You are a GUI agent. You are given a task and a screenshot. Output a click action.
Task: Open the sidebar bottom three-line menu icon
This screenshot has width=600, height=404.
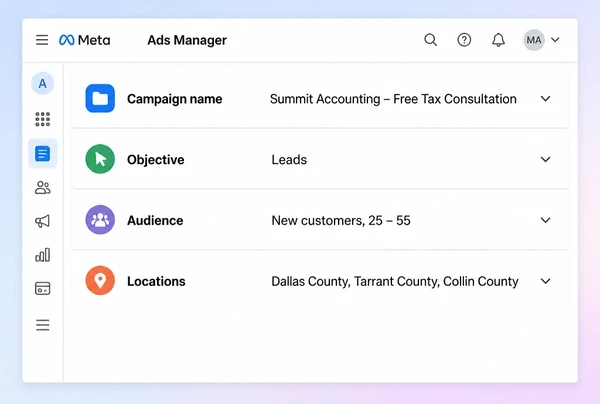42,325
